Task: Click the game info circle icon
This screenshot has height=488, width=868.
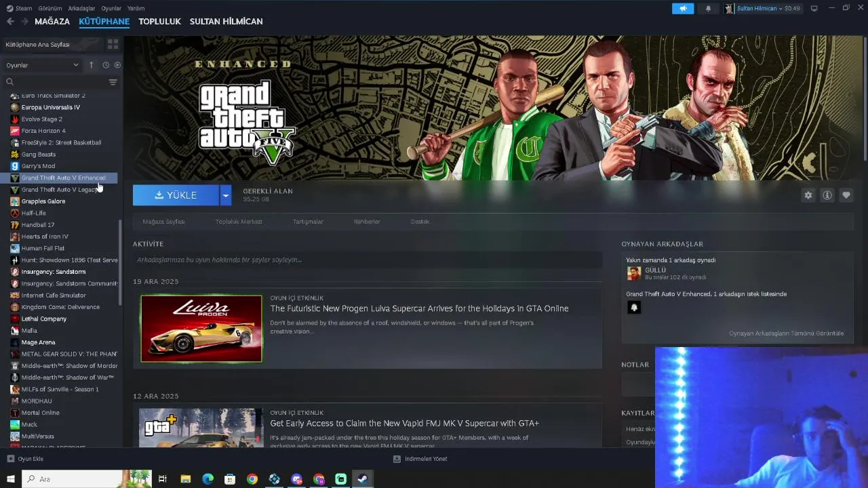Action: click(827, 195)
